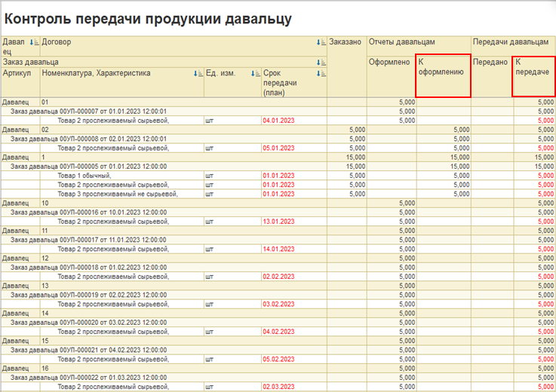Click the date 05.02.2023
This screenshot has width=556, height=392.
pos(278,360)
